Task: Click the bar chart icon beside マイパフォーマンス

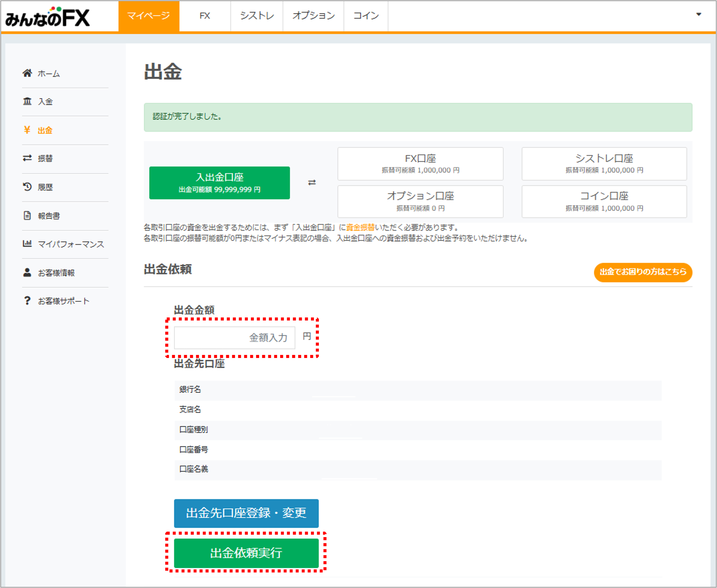Action: (x=27, y=243)
